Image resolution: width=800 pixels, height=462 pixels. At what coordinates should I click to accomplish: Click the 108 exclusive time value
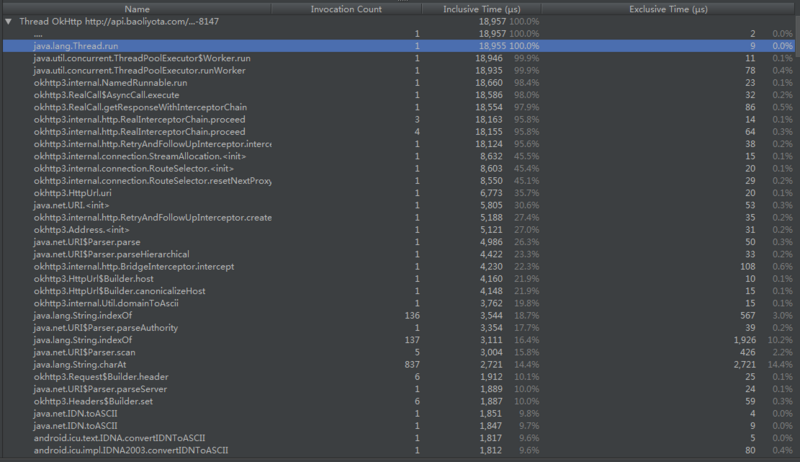coord(748,266)
